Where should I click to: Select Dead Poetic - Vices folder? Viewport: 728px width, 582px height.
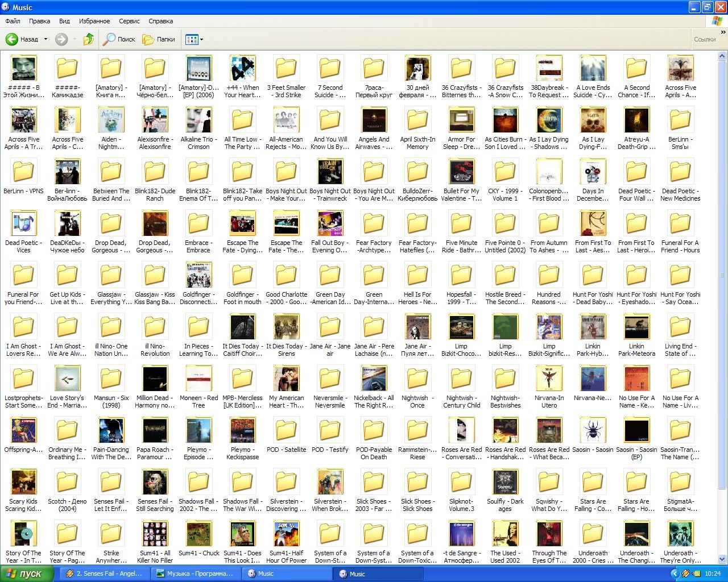pyautogui.click(x=23, y=232)
